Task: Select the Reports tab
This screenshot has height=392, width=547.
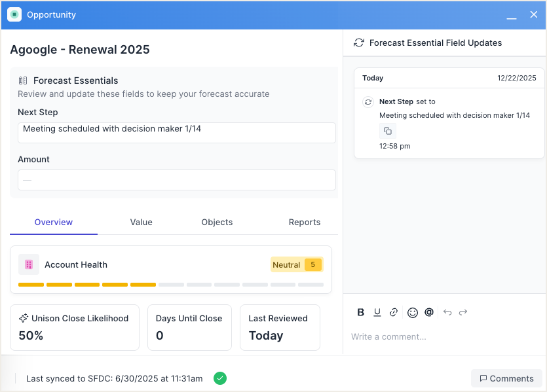Action: 305,223
